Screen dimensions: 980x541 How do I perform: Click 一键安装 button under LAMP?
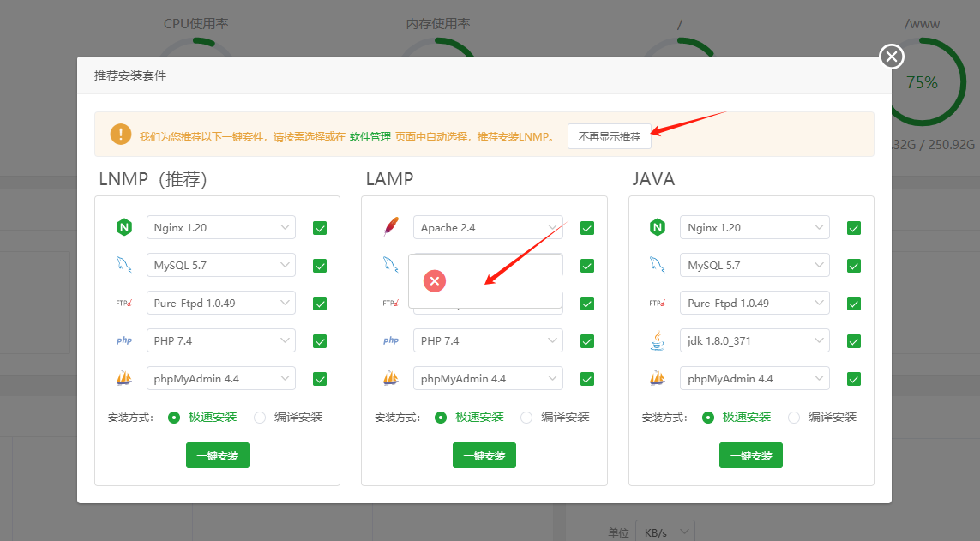pos(484,455)
